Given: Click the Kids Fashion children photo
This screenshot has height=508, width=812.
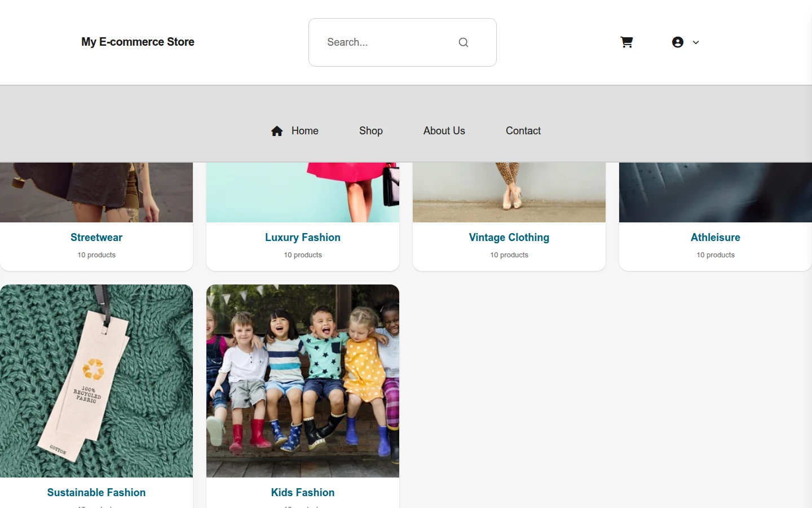Looking at the screenshot, I should [303, 381].
